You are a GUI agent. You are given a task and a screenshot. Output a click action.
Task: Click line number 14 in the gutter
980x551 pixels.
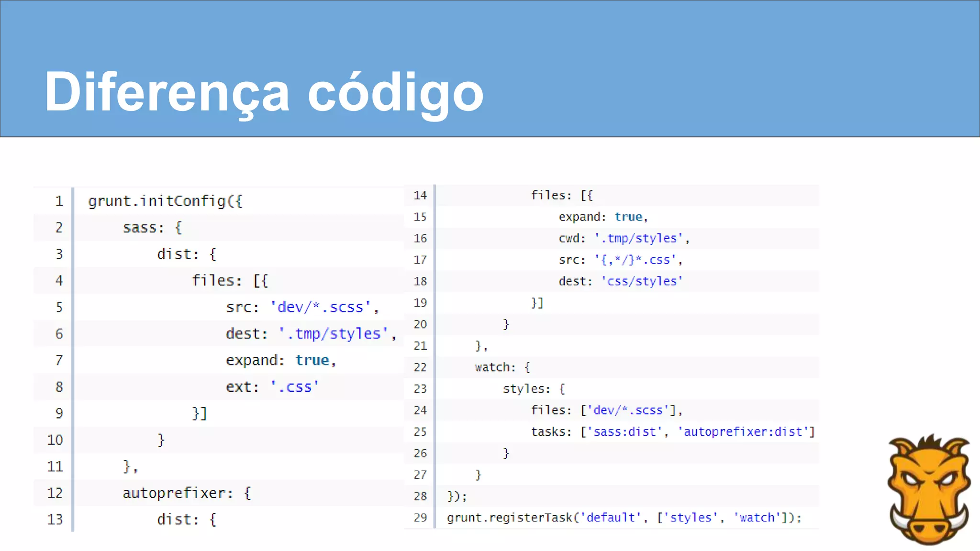tap(420, 195)
